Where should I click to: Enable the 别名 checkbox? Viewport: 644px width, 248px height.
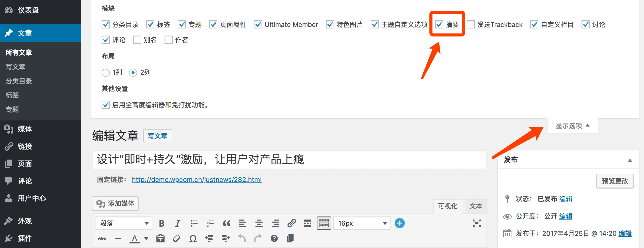coord(137,40)
